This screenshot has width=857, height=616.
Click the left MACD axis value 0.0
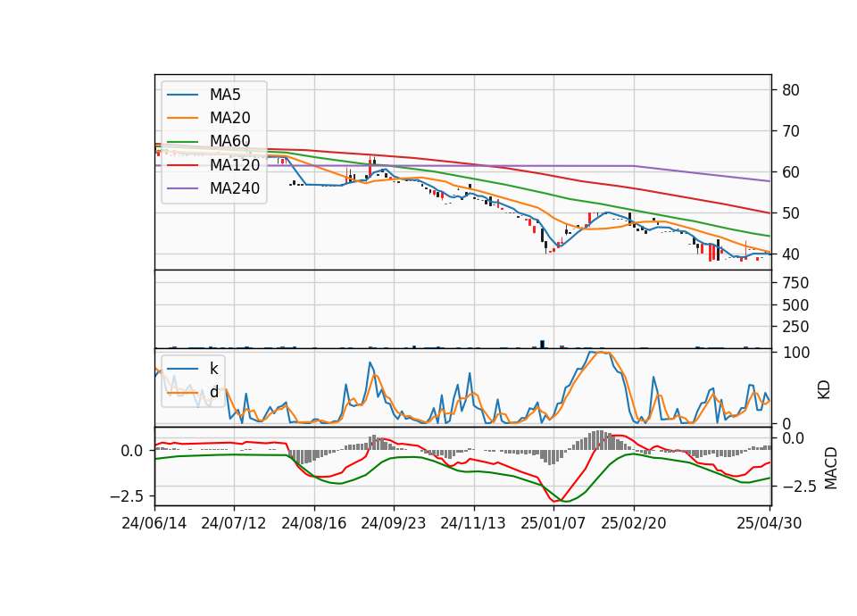(x=132, y=451)
